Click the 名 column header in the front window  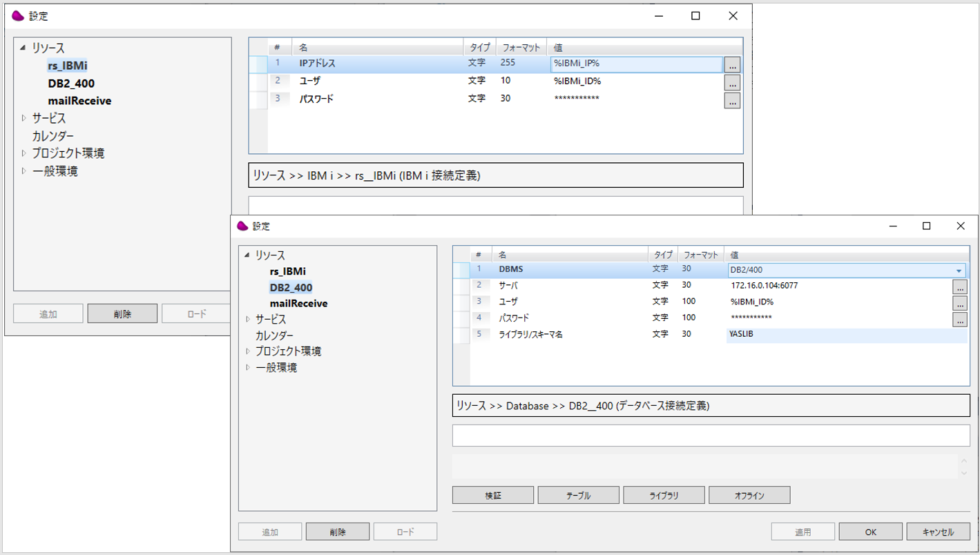(570, 255)
